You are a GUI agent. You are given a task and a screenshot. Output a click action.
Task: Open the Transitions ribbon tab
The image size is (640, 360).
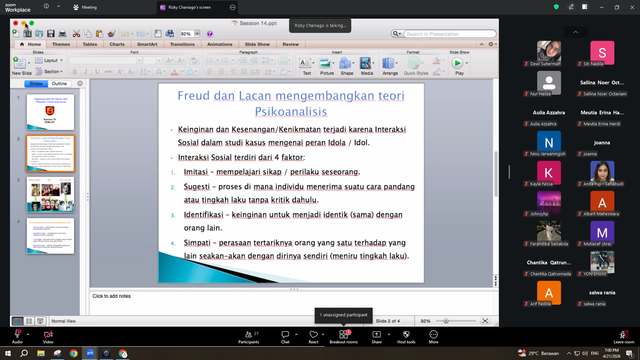[x=182, y=44]
